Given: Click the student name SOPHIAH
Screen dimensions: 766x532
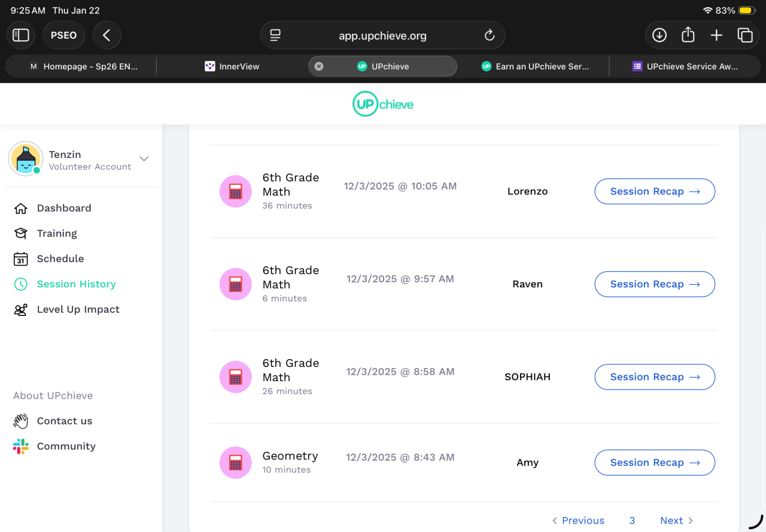Looking at the screenshot, I should 527,377.
